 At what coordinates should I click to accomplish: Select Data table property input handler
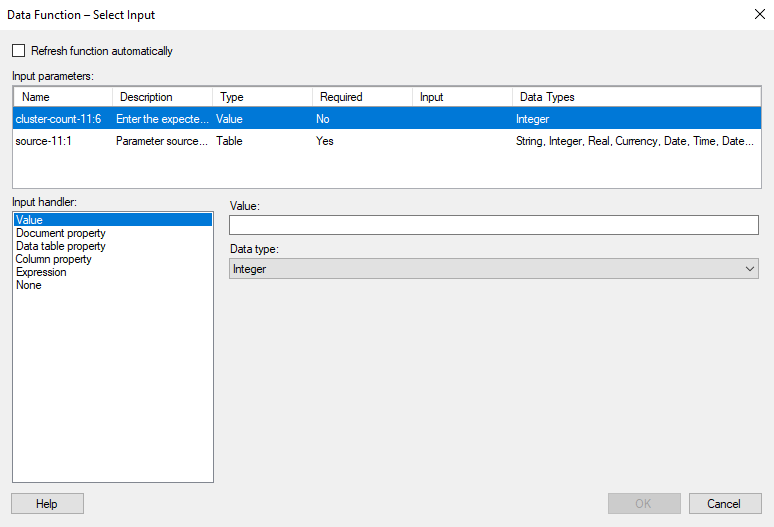pos(113,246)
